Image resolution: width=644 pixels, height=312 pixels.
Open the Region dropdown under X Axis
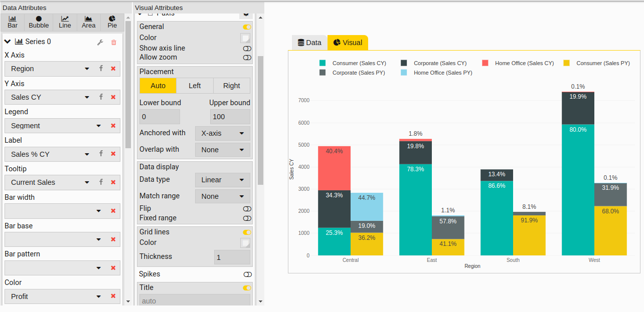87,69
